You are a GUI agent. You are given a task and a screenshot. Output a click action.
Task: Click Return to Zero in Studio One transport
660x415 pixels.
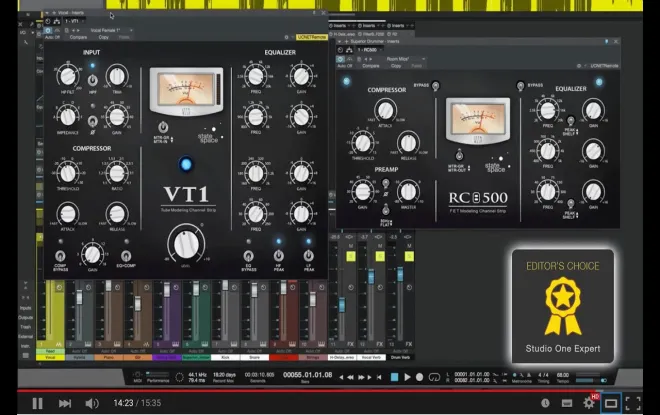(379, 377)
